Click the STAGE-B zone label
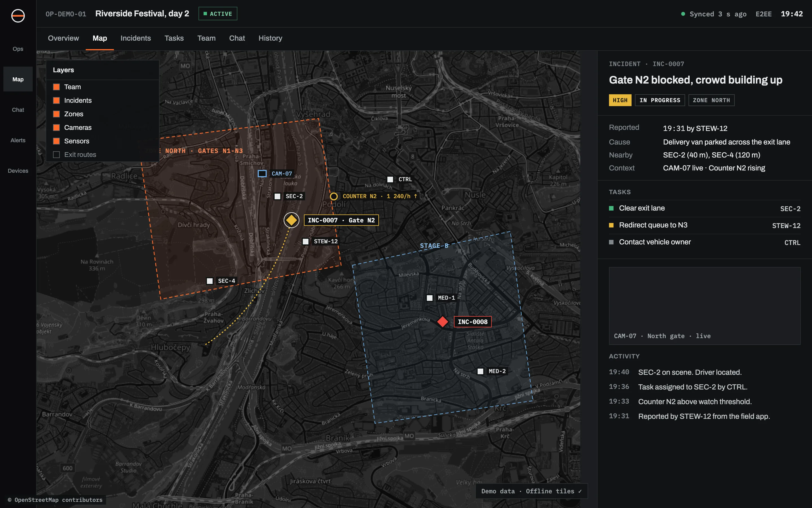This screenshot has width=812, height=508. tap(434, 246)
